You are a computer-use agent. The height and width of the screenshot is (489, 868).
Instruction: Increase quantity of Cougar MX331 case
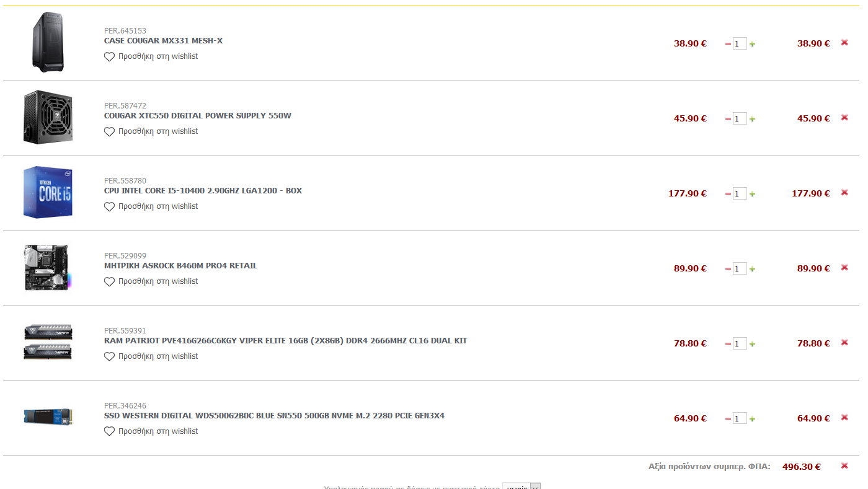click(x=752, y=44)
